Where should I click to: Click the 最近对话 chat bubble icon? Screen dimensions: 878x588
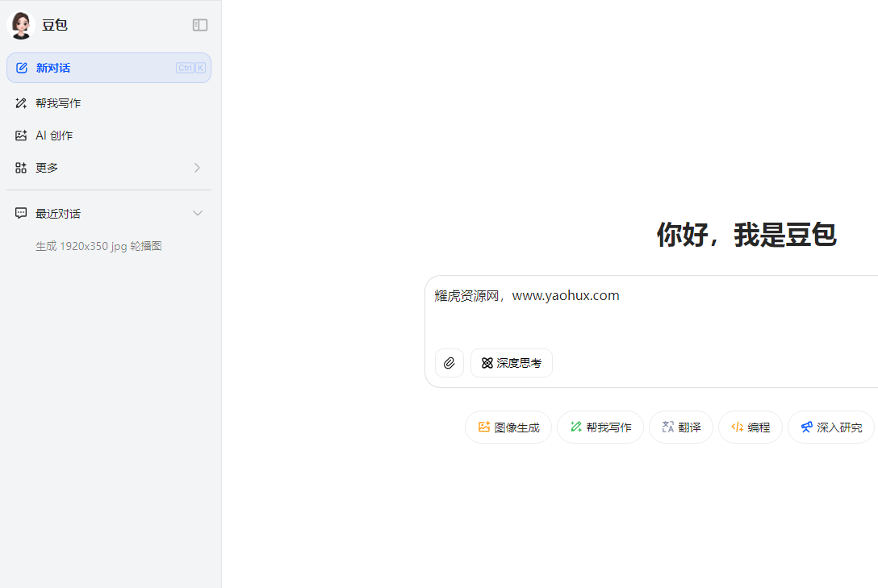(x=21, y=214)
